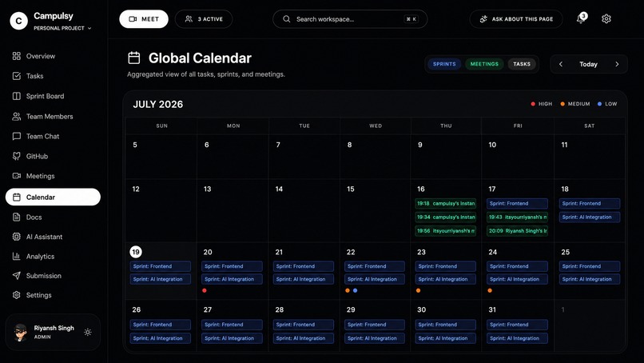The width and height of the screenshot is (644, 363).
Task: Select the Overview sidebar menu label
Action: (x=41, y=56)
